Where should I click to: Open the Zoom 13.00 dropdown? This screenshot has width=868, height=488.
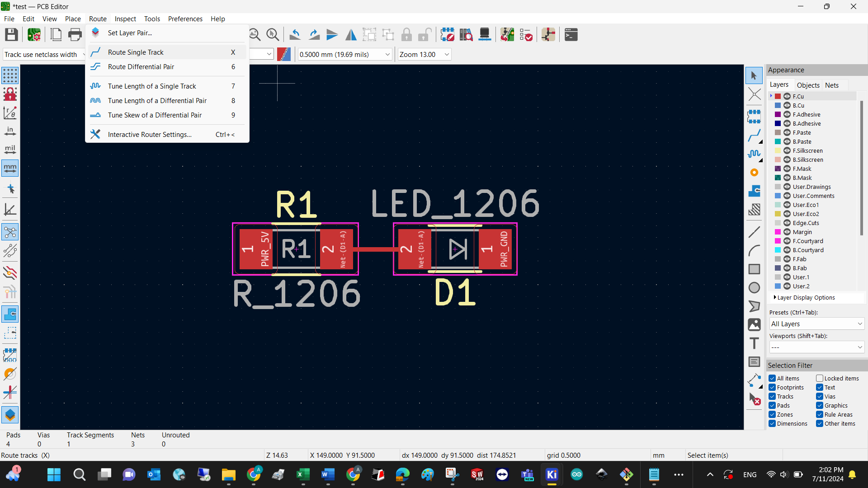424,54
